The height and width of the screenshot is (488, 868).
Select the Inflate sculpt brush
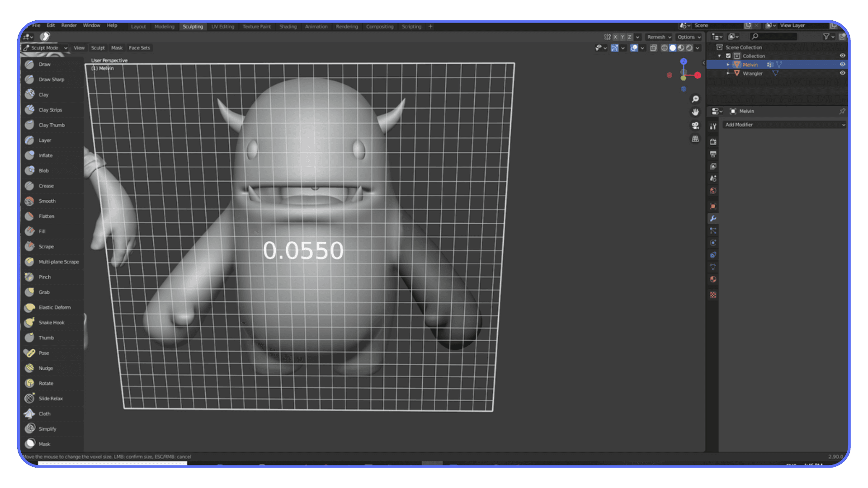coord(45,155)
